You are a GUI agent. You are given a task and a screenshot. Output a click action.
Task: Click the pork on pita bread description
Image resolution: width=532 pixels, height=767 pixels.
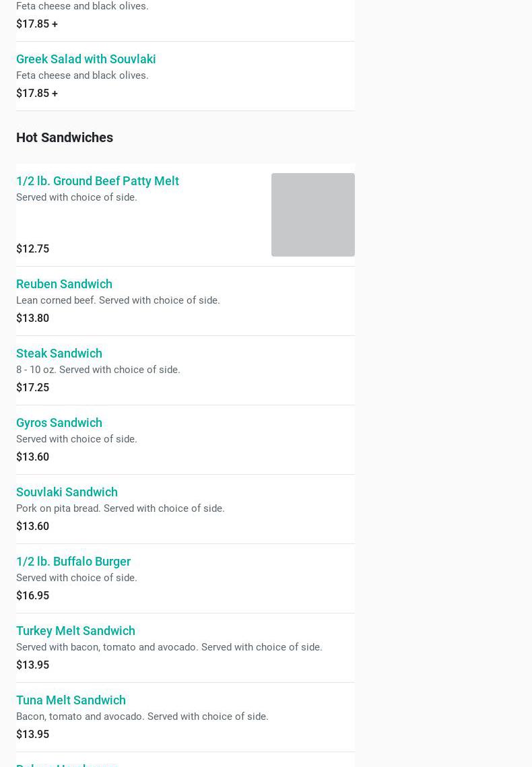coord(120,508)
